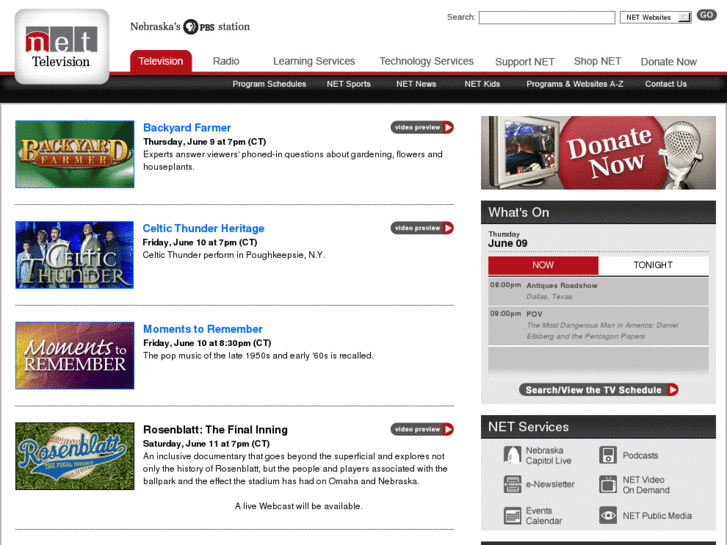Click the GO search button
Image resolution: width=727 pixels, height=545 pixels.
coord(706,15)
